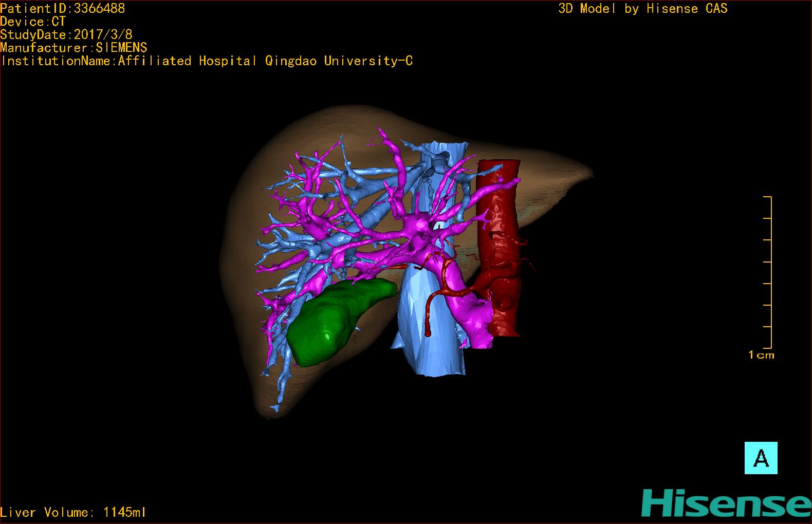Click the "1cm" scale label

click(x=761, y=355)
